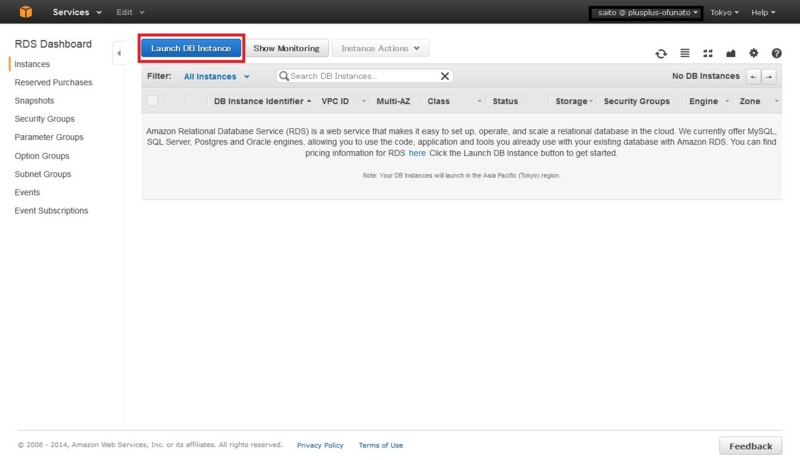This screenshot has width=800, height=460.
Task: Click the AWS orange cube logo
Action: [x=26, y=12]
